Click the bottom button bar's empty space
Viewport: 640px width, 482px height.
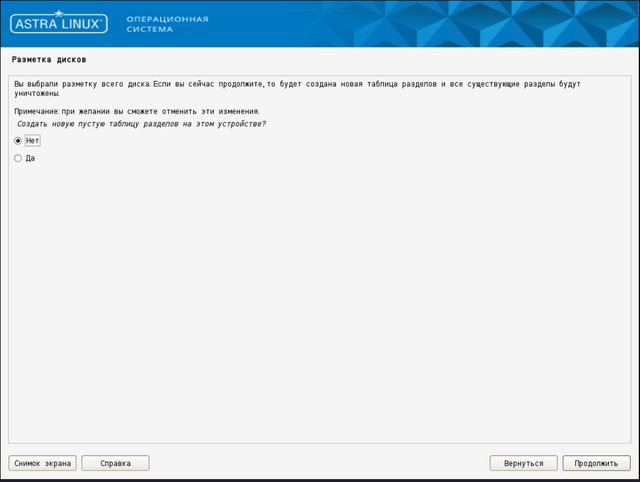320,463
